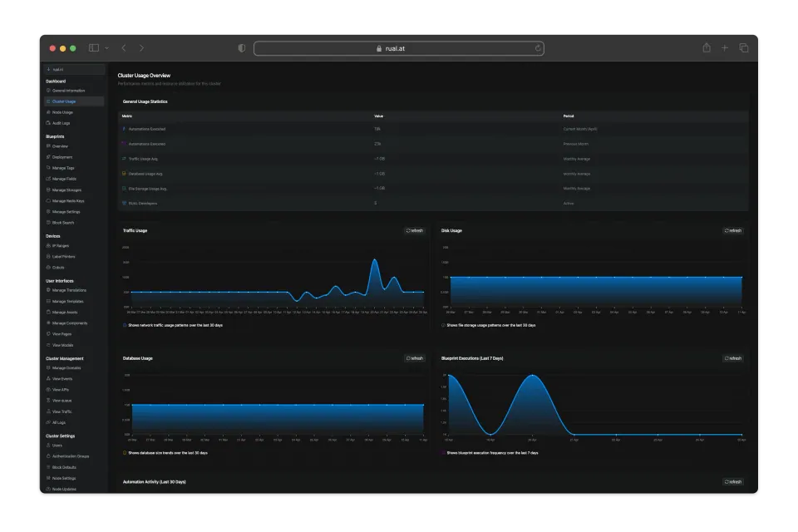This screenshot has height=532, width=798.
Task: Click the 'File Storage Usage Avg.' row
Action: [433, 189]
